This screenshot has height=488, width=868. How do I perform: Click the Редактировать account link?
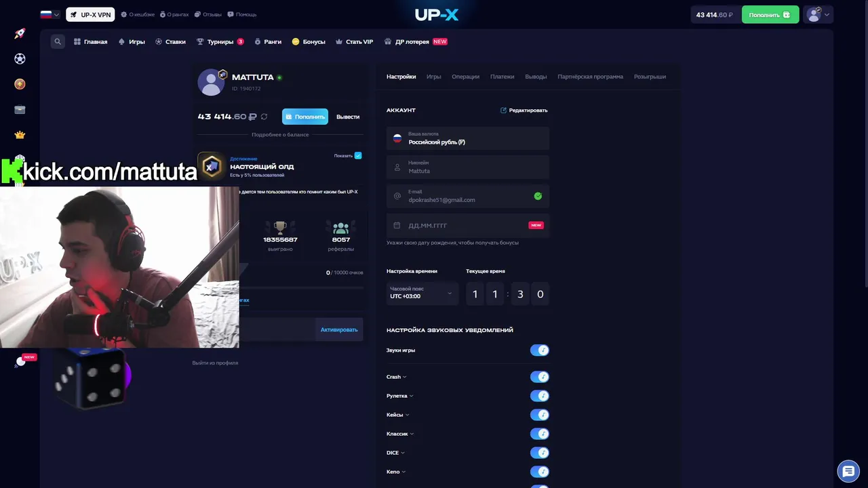pyautogui.click(x=524, y=110)
